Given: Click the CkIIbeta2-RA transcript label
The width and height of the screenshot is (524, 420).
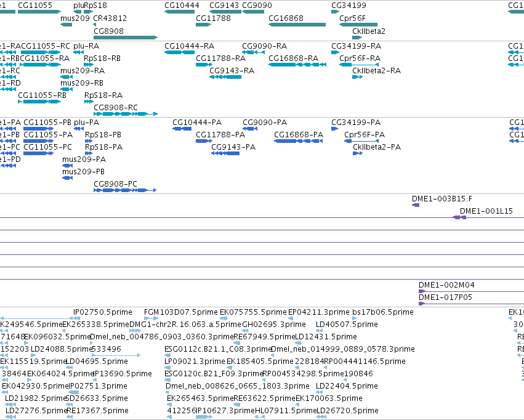Looking at the screenshot, I should (x=377, y=70).
